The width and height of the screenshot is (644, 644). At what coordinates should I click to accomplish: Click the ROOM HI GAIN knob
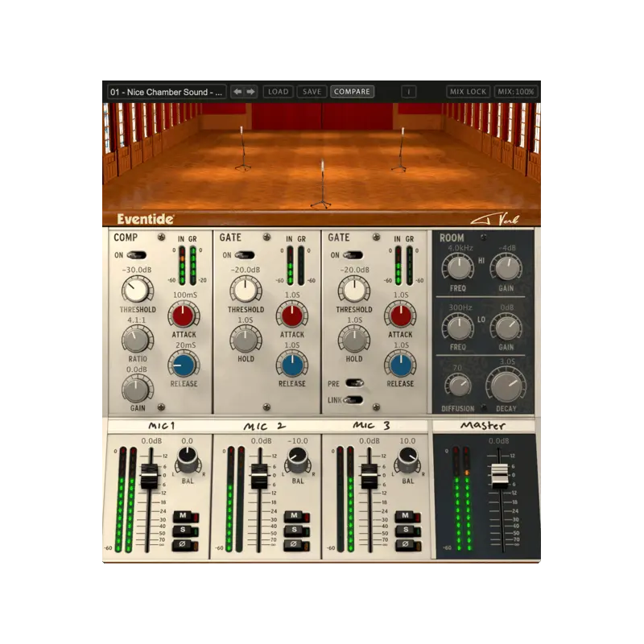[x=506, y=268]
